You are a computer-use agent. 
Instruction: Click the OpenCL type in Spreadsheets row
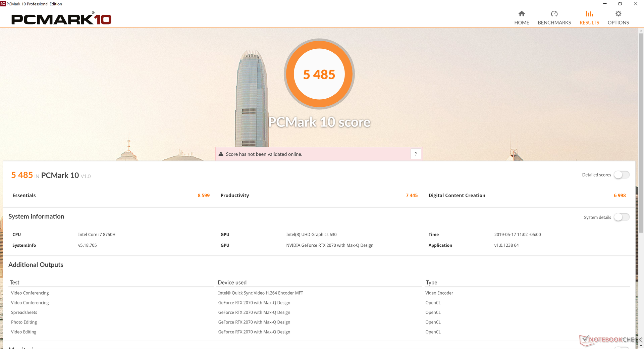[x=433, y=312]
